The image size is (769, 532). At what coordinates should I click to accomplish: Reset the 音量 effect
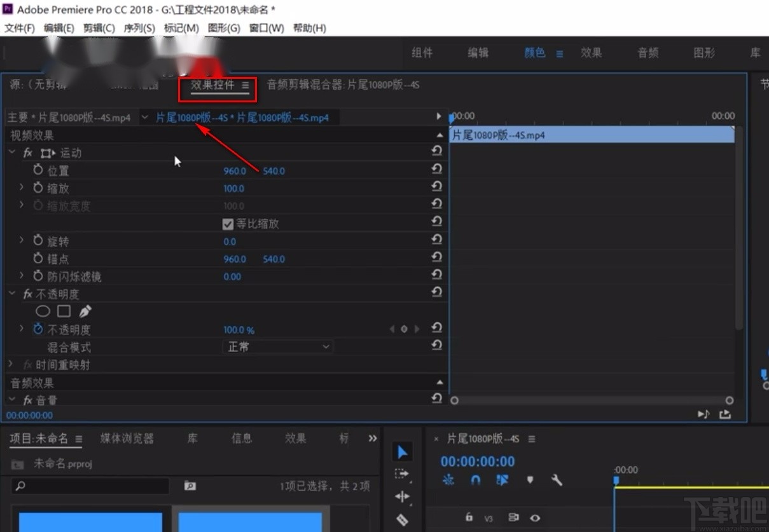point(436,398)
